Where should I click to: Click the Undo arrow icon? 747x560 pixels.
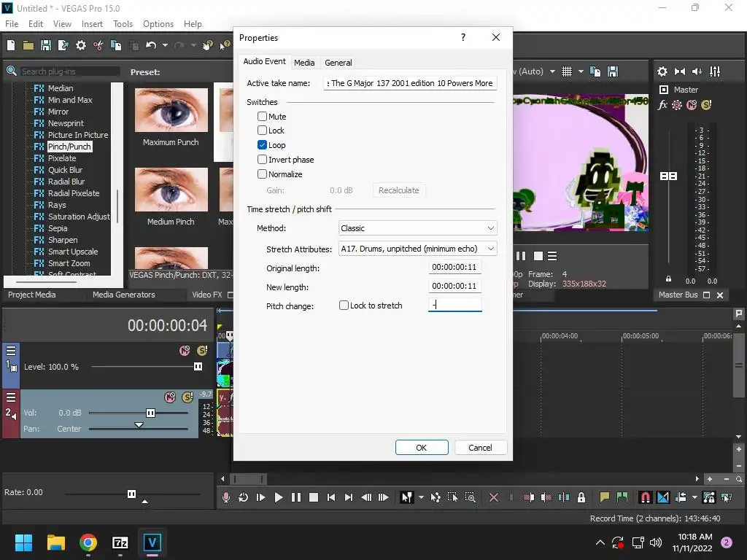[x=151, y=45]
